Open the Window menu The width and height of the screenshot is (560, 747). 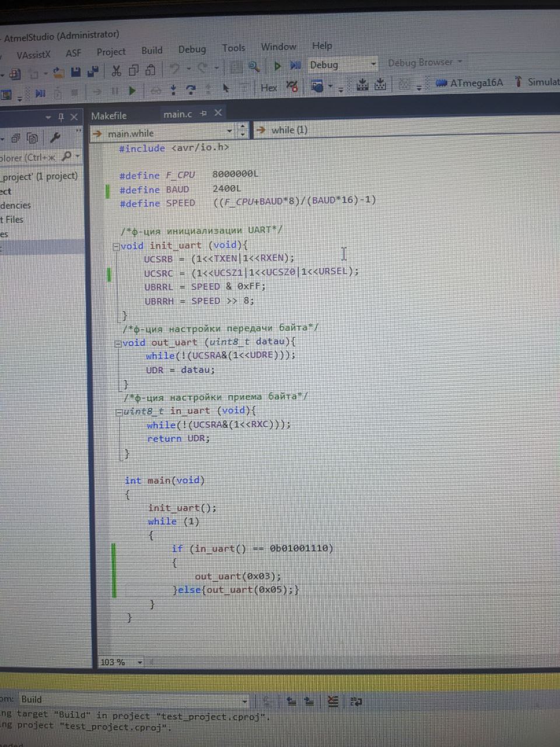point(278,47)
